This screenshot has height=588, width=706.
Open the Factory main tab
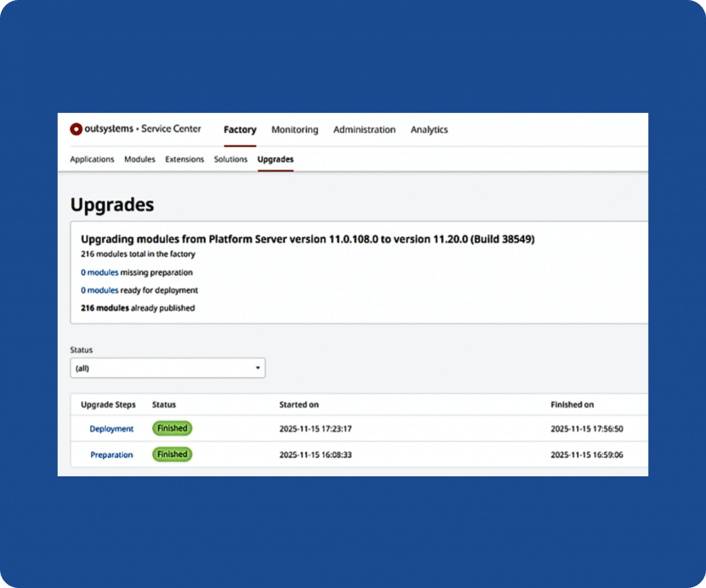(240, 130)
